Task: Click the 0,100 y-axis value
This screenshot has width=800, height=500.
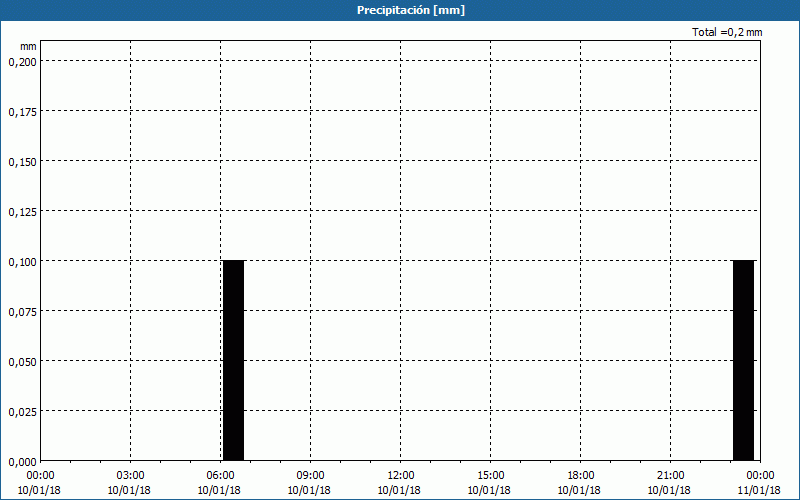Action: point(22,261)
